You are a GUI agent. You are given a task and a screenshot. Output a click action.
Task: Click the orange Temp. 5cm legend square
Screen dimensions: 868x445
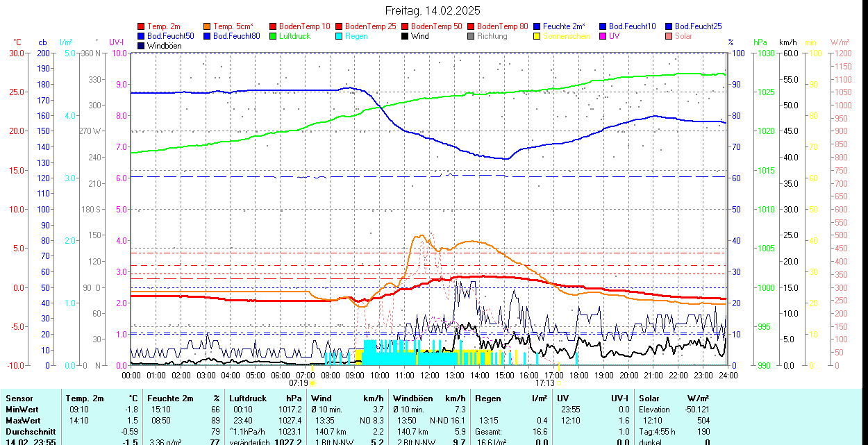(208, 26)
